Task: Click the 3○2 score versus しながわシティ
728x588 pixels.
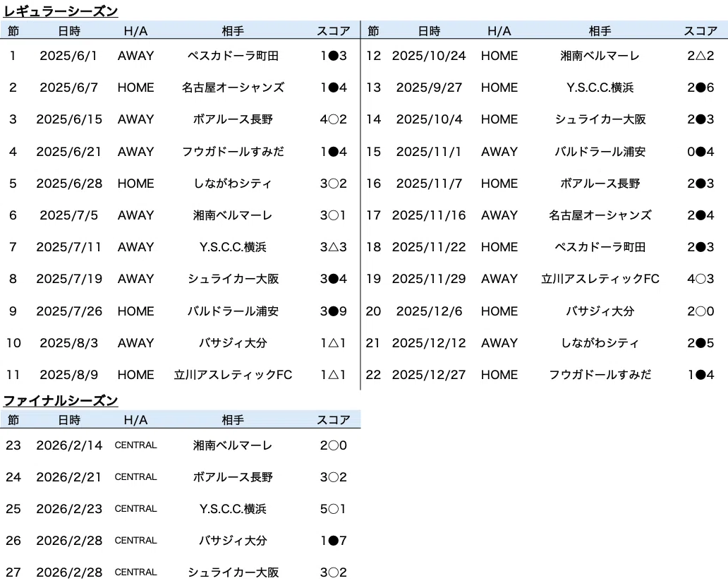Action: point(334,184)
